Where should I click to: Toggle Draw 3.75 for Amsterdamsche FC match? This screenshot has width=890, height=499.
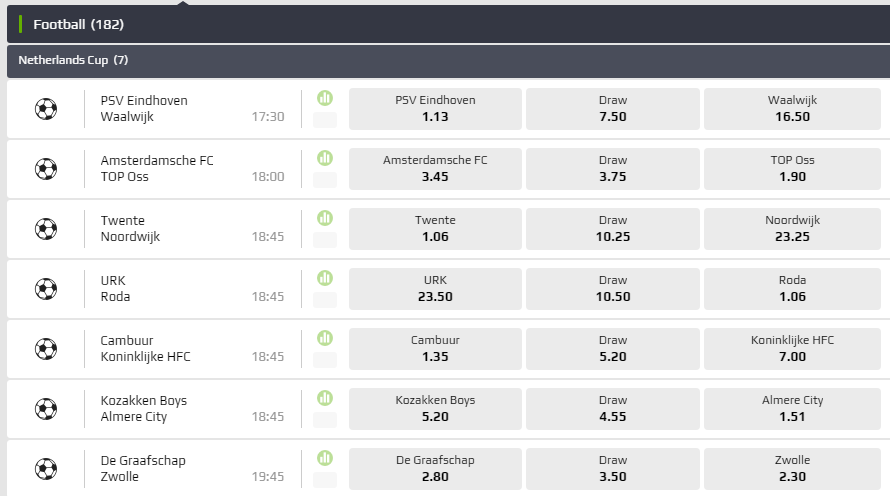tap(612, 168)
